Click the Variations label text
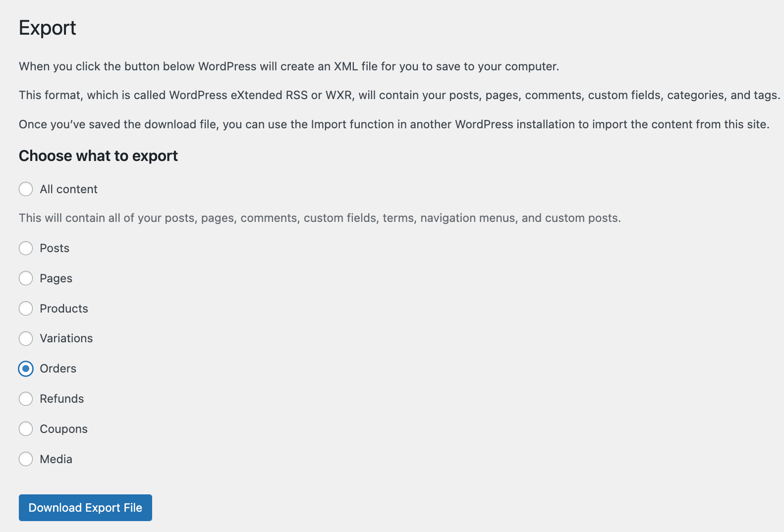The image size is (784, 532). click(x=66, y=338)
